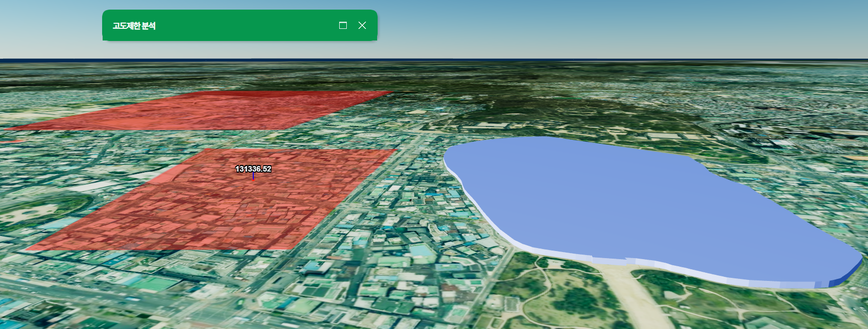Select the 고도제한 분석 panel title
868x329 pixels.
tap(134, 26)
